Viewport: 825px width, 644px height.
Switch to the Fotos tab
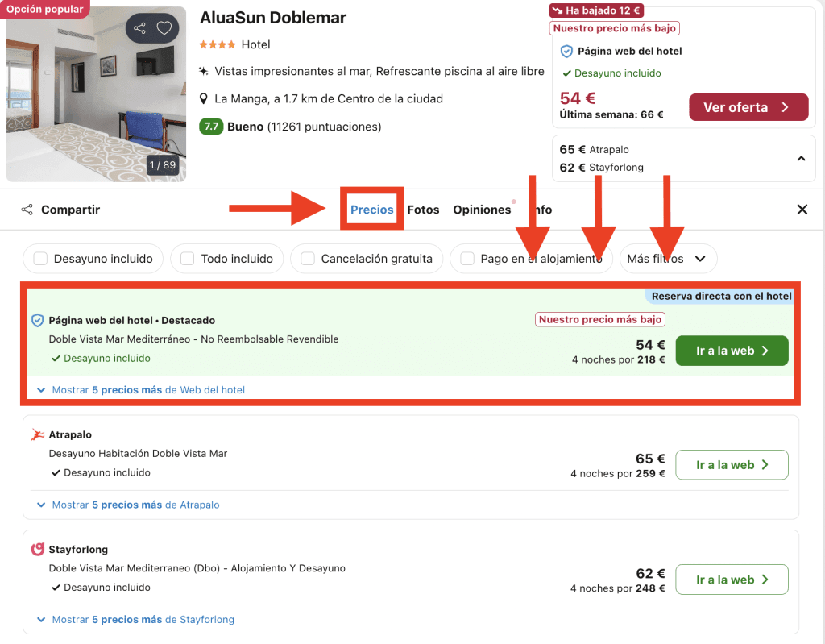click(423, 210)
